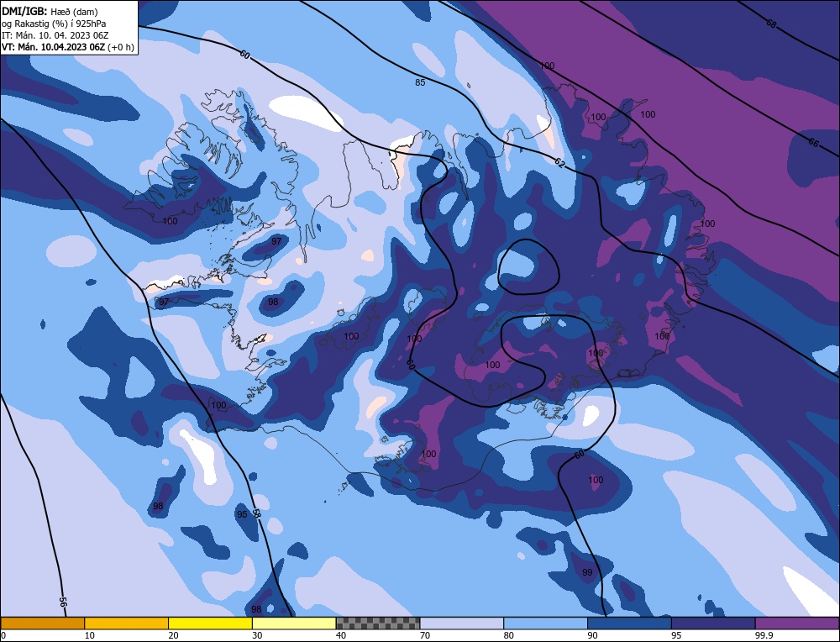Click the contour label '66'

click(x=813, y=143)
